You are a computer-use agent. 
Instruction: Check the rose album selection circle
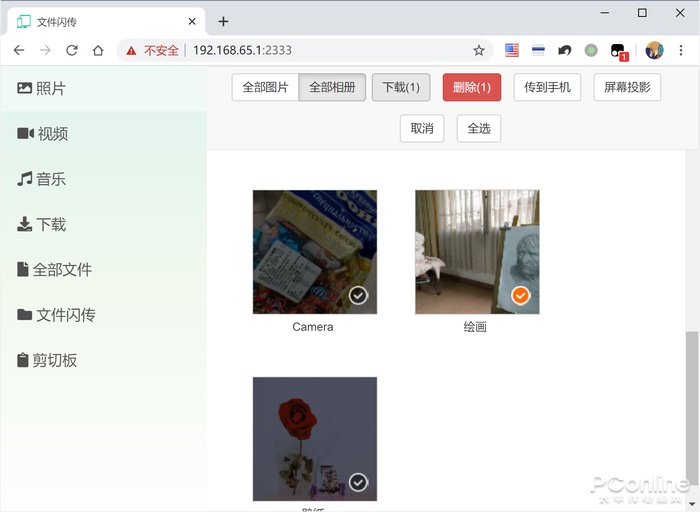click(x=358, y=482)
